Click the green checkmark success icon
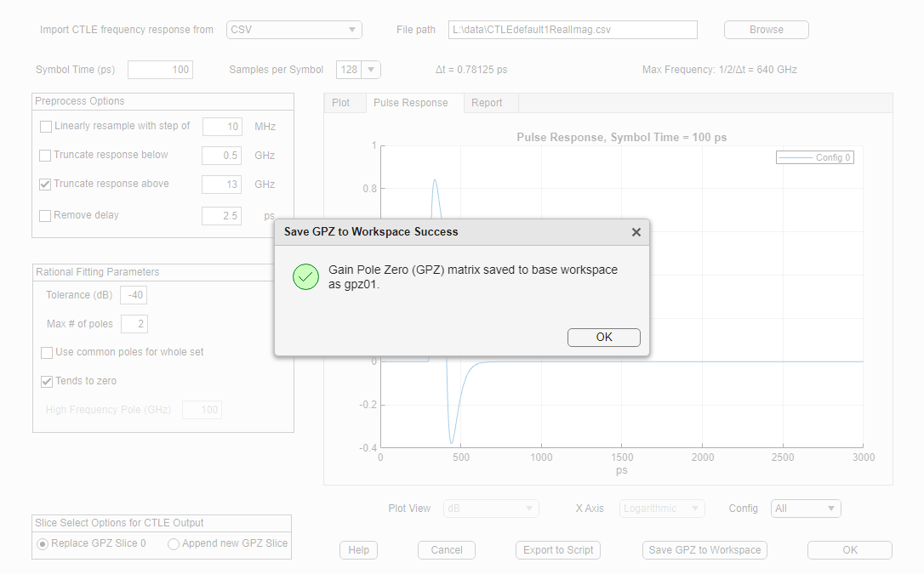The width and height of the screenshot is (924, 574). pyautogui.click(x=305, y=276)
